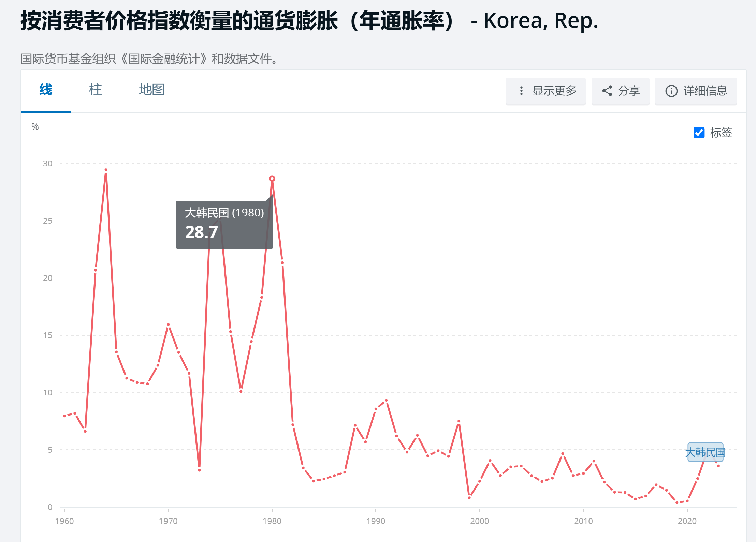This screenshot has width=756, height=542.
Task: Click the 1973 low data point
Action: 199,470
